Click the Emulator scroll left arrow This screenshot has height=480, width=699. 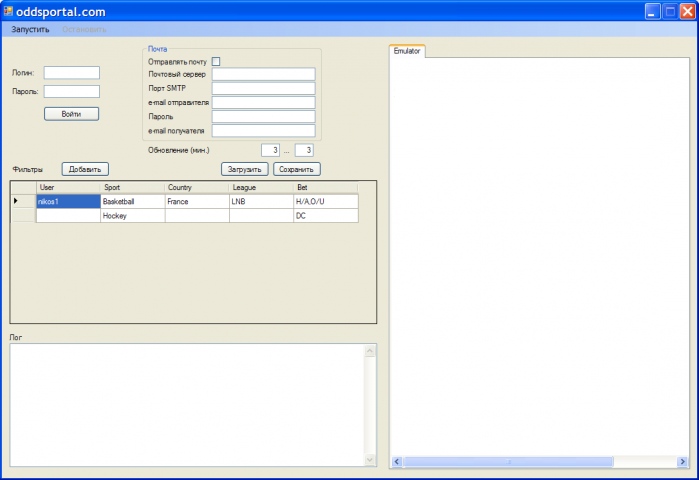(397, 462)
